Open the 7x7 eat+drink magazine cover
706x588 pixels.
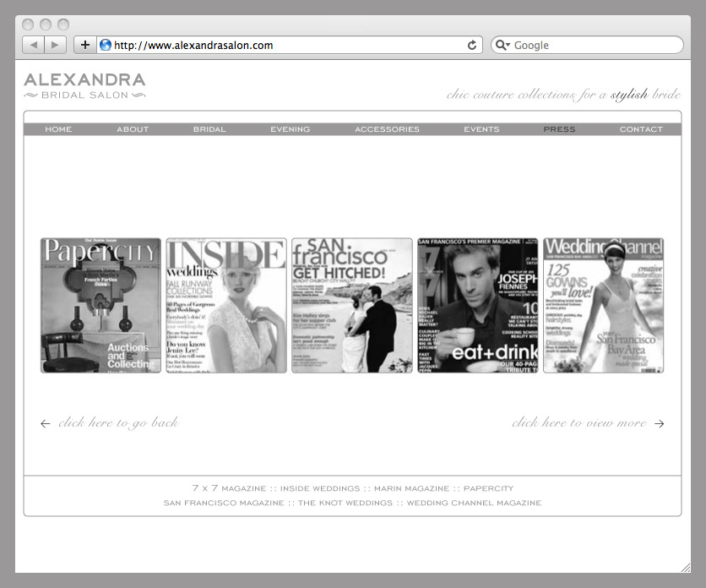478,306
